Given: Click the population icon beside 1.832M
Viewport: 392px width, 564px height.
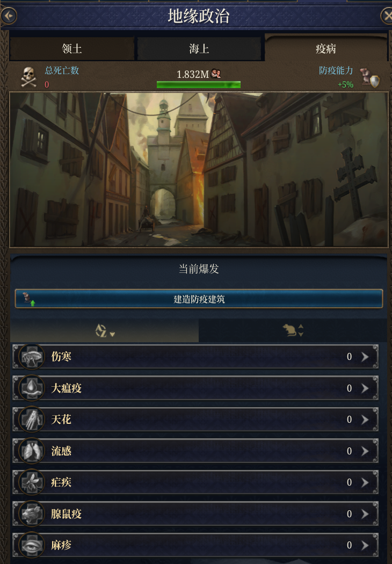Looking at the screenshot, I should click(216, 74).
